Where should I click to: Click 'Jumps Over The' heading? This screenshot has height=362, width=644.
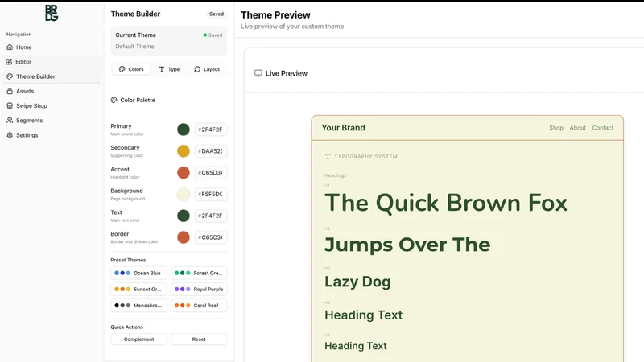pos(407,245)
